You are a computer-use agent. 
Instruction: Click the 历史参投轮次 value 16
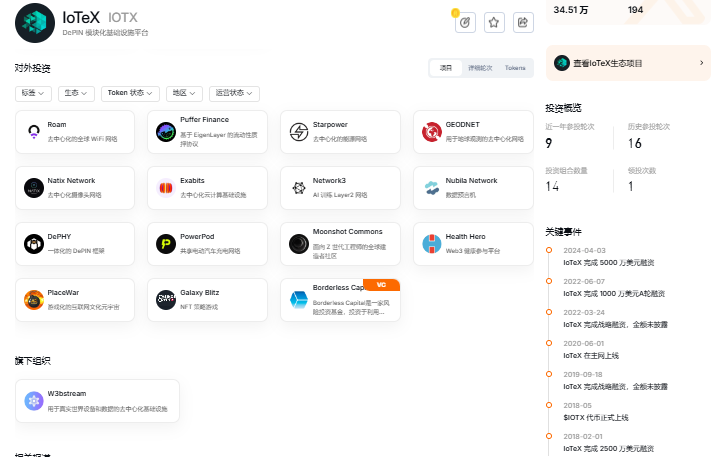(635, 143)
